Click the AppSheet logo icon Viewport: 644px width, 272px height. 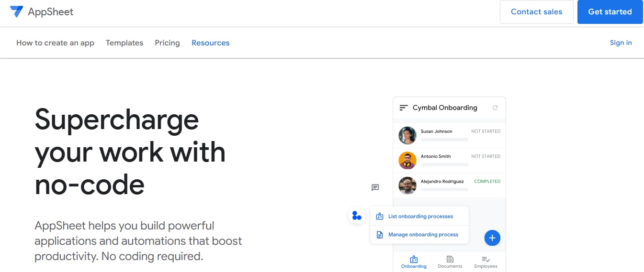[16, 11]
